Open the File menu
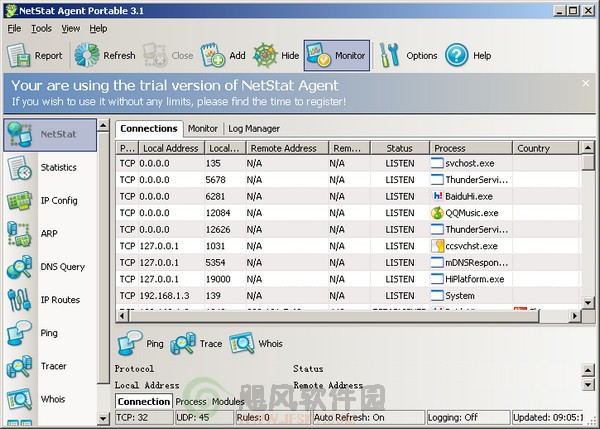The height and width of the screenshot is (429, 600). tap(15, 29)
